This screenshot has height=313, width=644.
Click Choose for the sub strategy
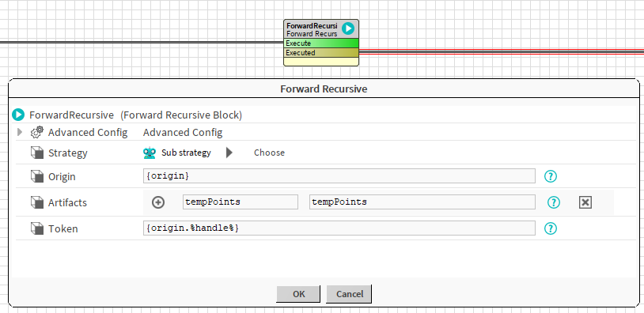point(269,153)
